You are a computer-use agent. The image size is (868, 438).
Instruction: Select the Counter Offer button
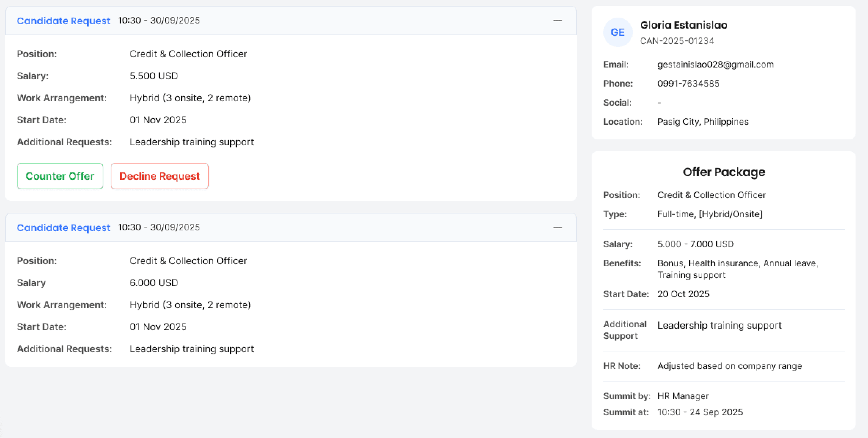coord(60,176)
